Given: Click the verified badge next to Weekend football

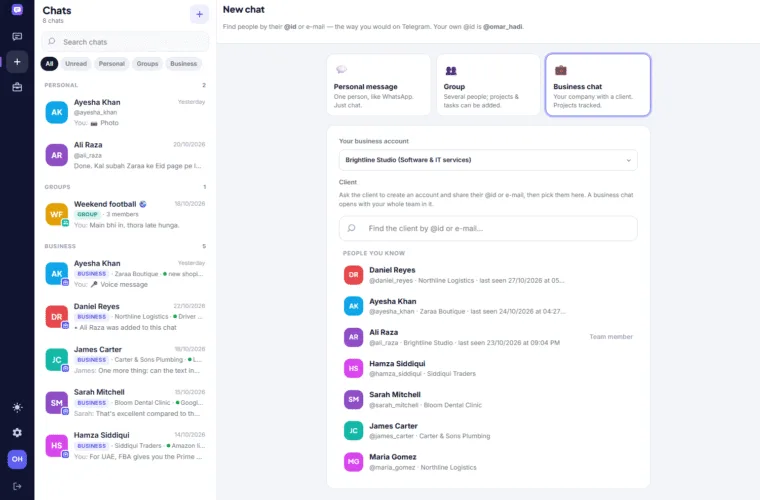Looking at the screenshot, I should tap(142, 204).
